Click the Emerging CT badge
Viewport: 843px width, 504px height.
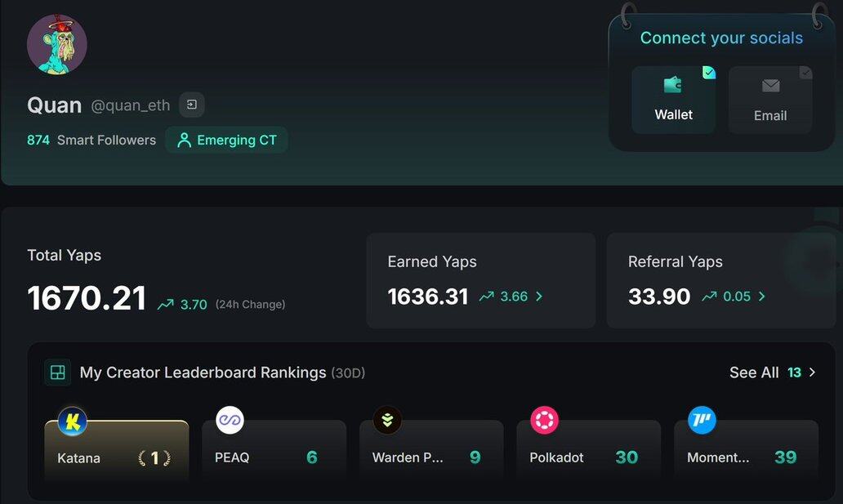pyautogui.click(x=227, y=140)
